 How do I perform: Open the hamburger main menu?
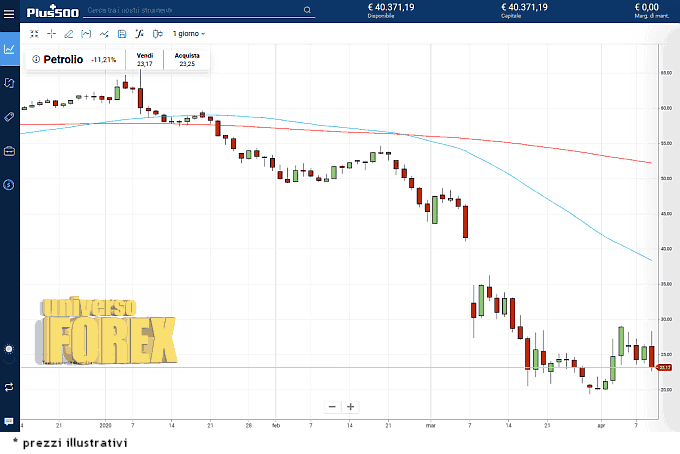click(x=9, y=11)
